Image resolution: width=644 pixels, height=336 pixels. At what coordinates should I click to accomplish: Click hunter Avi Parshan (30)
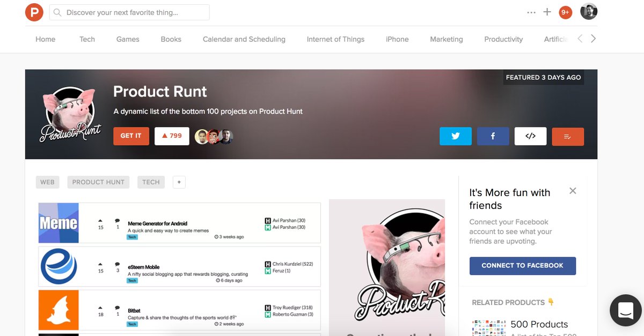pos(289,220)
